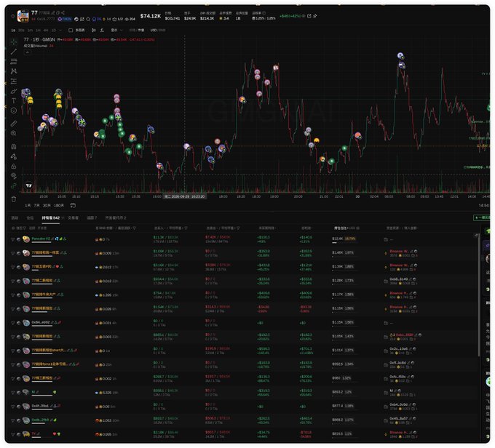Open the candlestick chart type selector
Screen dimensions: 495x448
[93, 31]
